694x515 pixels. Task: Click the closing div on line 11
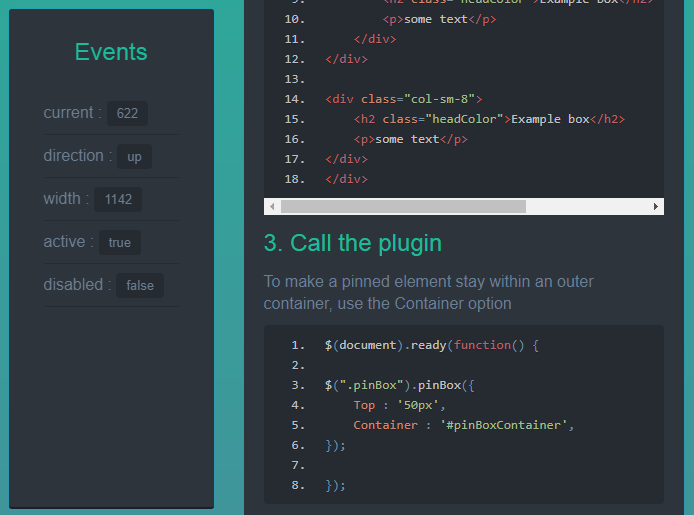click(x=375, y=39)
